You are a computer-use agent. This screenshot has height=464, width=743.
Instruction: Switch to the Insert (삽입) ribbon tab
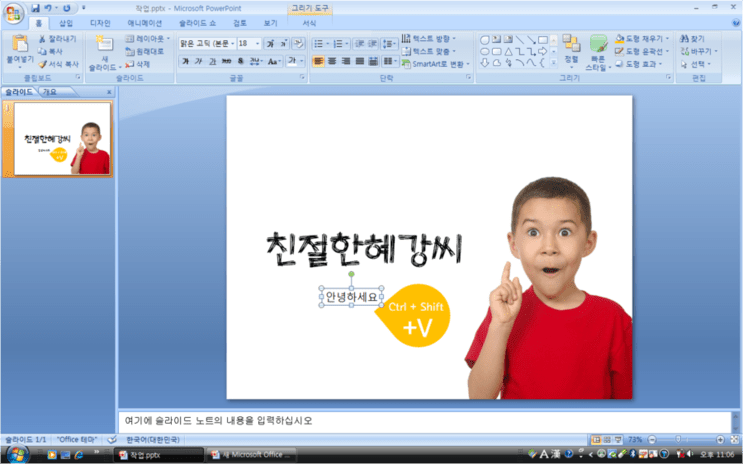pos(65,23)
